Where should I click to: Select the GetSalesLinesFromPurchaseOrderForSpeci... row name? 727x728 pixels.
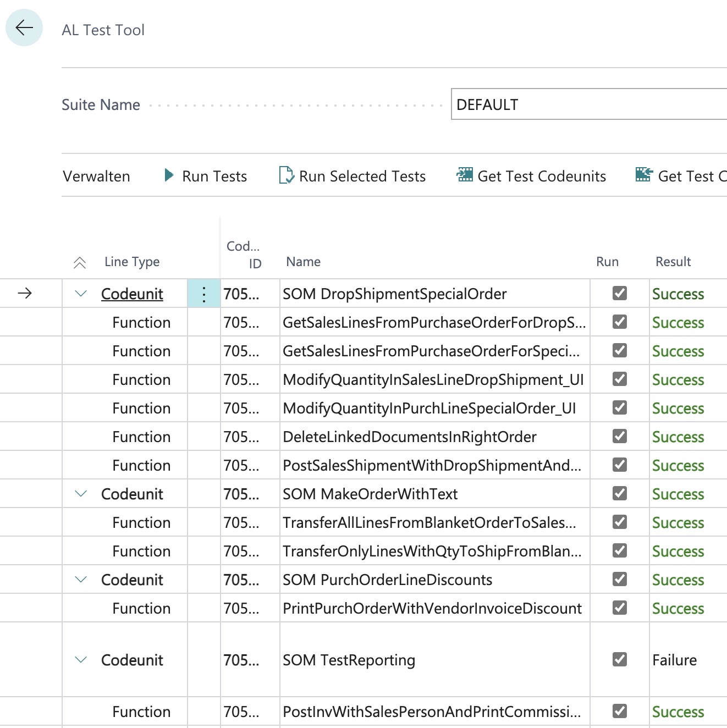click(x=431, y=351)
